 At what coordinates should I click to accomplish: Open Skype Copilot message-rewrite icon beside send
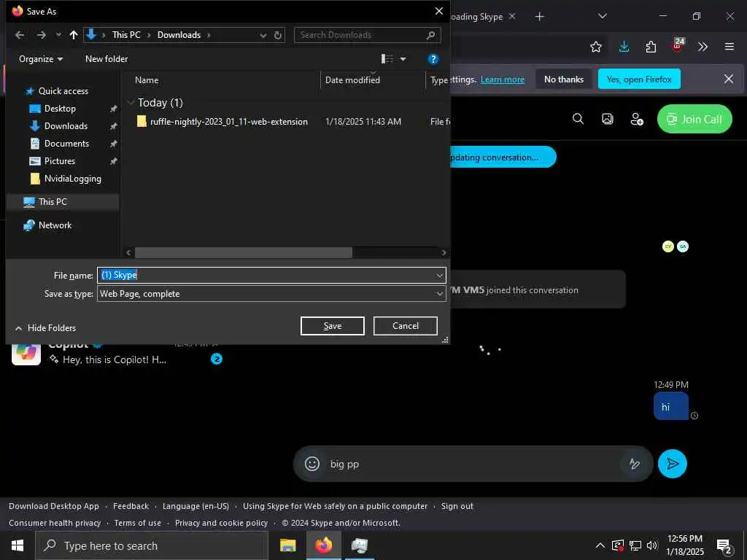[x=635, y=464]
